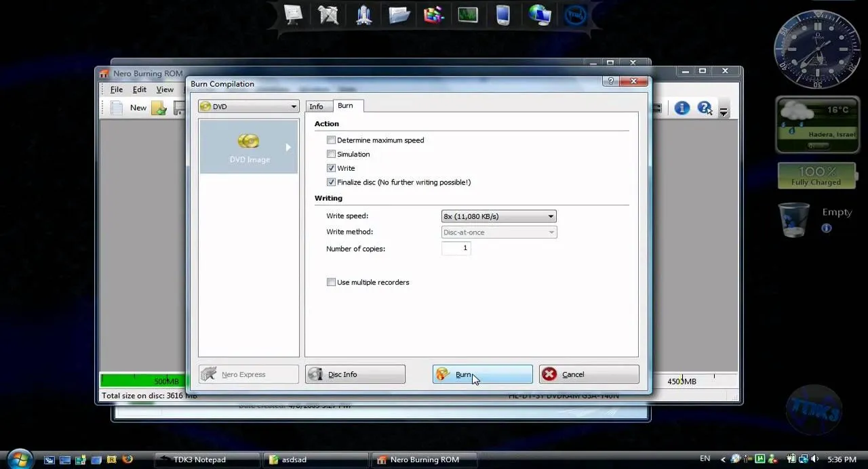The image size is (868, 469).
Task: Open the DVD disc type dropdown
Action: click(x=249, y=106)
